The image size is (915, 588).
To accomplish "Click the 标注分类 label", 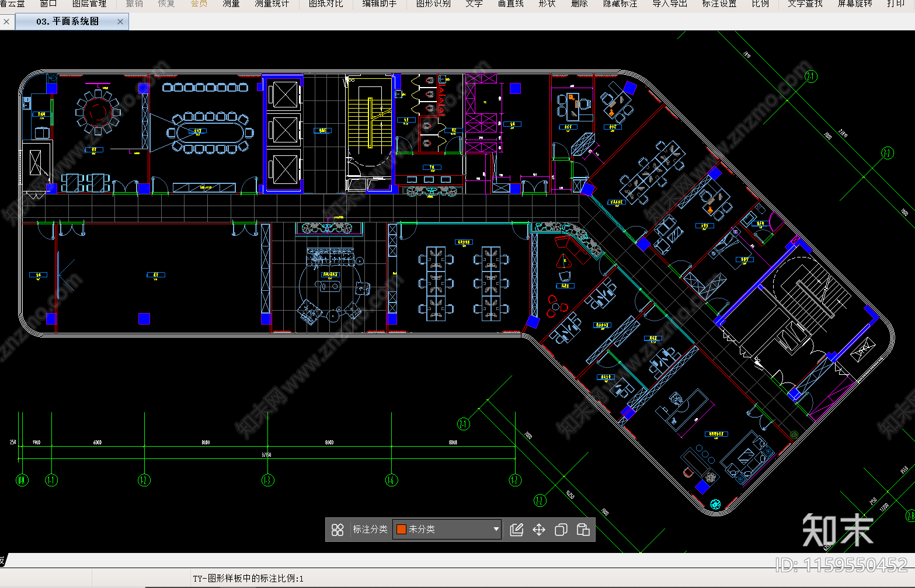I will [370, 529].
